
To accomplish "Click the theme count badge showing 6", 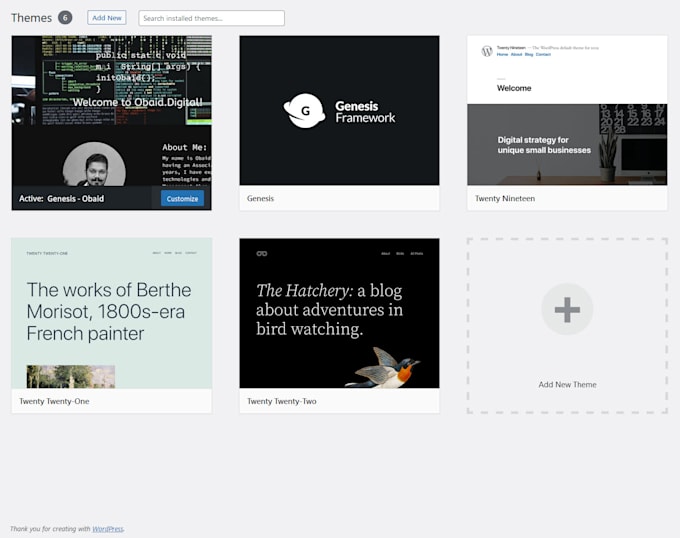I will point(65,18).
